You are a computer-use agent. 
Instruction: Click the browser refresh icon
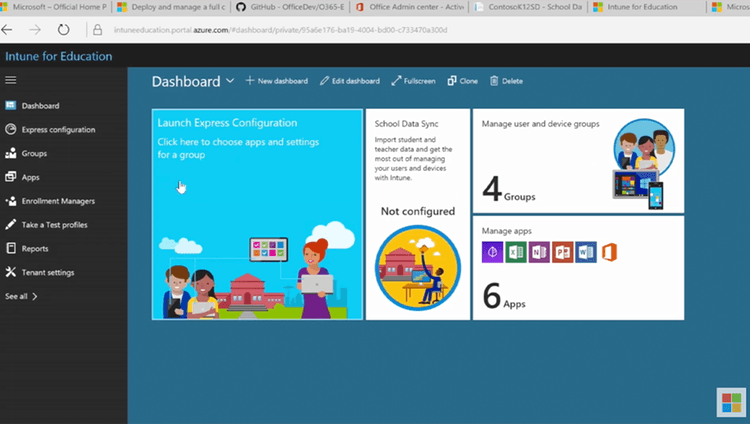(x=64, y=30)
